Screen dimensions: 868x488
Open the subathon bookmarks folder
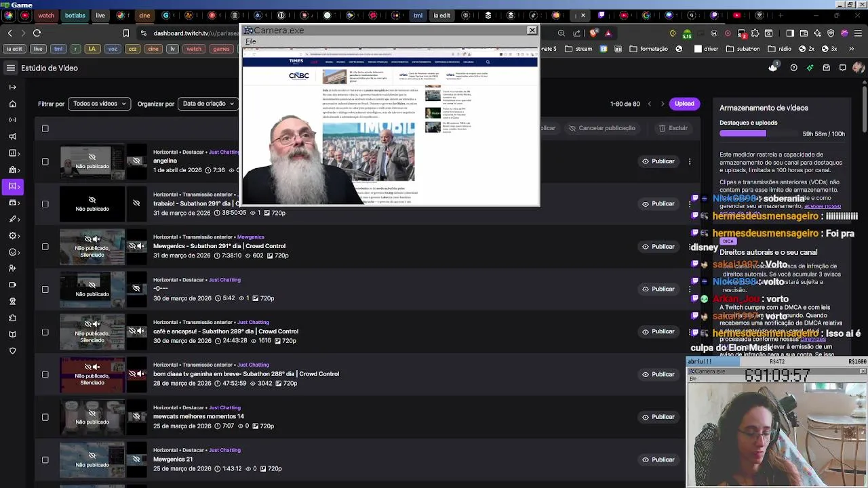[743, 49]
